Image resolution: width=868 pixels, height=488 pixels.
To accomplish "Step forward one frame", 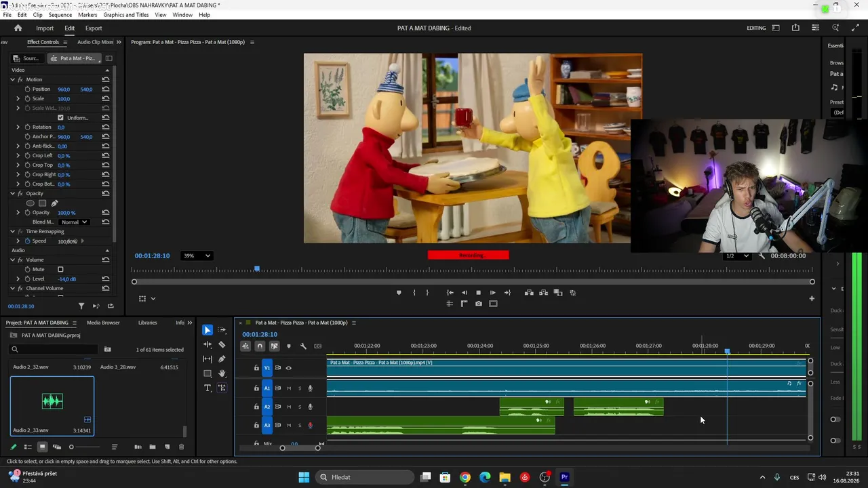I will (x=493, y=293).
